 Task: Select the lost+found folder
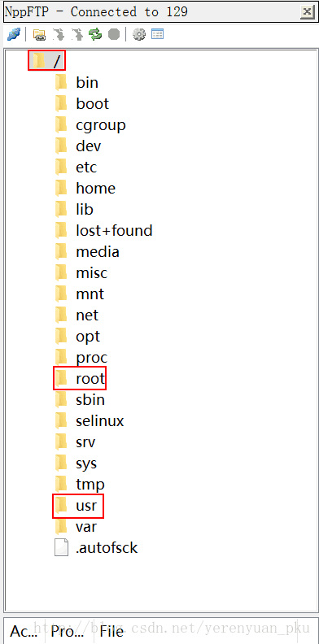click(x=103, y=230)
